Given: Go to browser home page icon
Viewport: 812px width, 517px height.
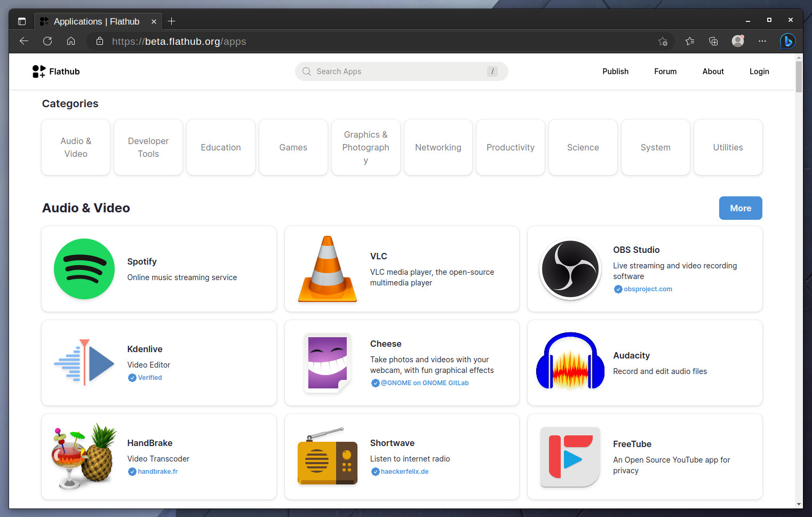Looking at the screenshot, I should coord(71,41).
